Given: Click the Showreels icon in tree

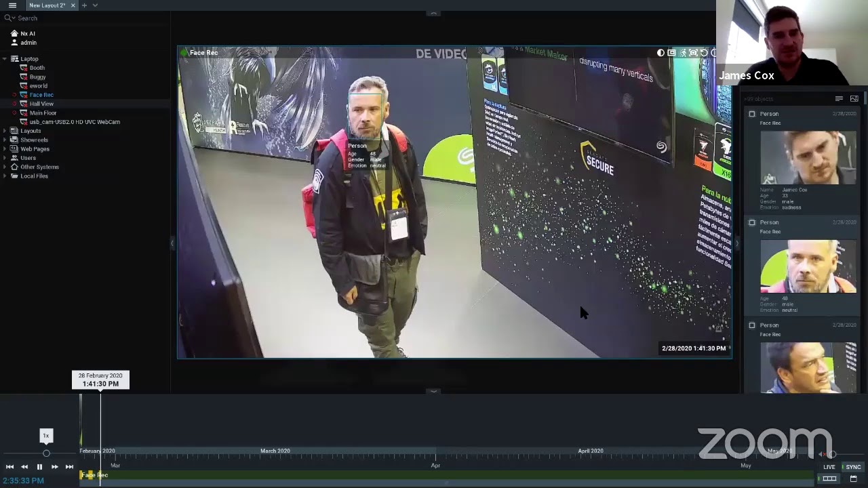Looking at the screenshot, I should (x=14, y=140).
